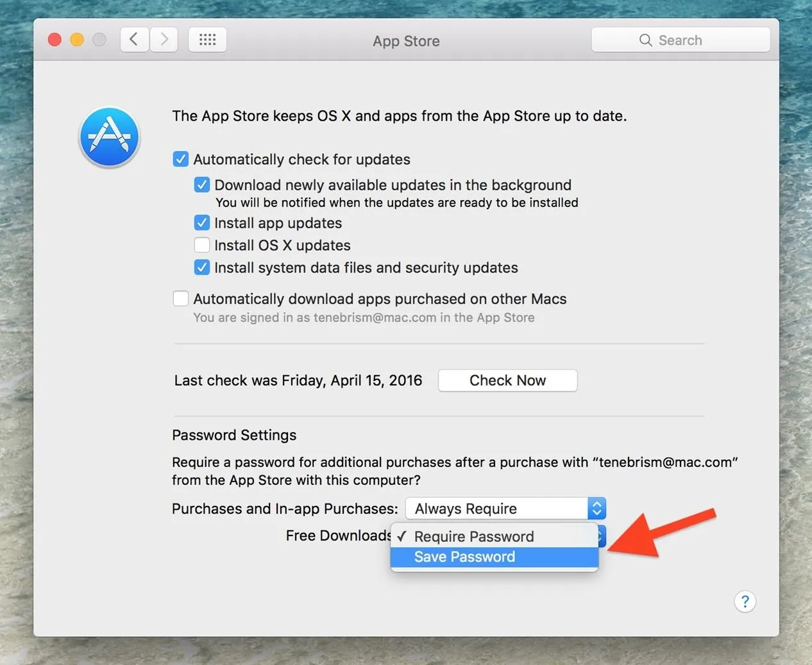Minimize the window with the yellow button

click(77, 40)
